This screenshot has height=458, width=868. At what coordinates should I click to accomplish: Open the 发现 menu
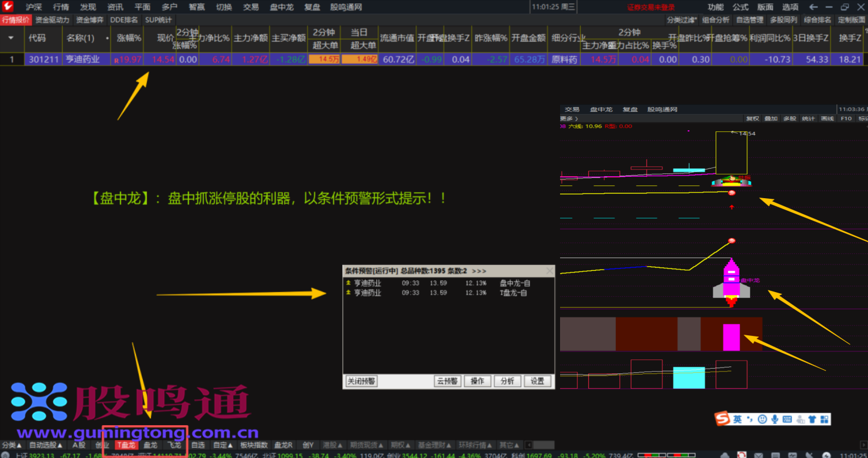pos(88,7)
